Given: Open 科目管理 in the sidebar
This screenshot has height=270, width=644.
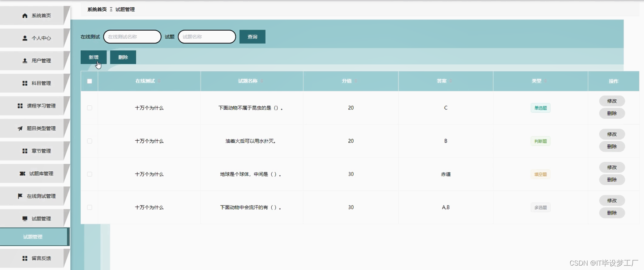Looking at the screenshot, I should click(x=34, y=83).
